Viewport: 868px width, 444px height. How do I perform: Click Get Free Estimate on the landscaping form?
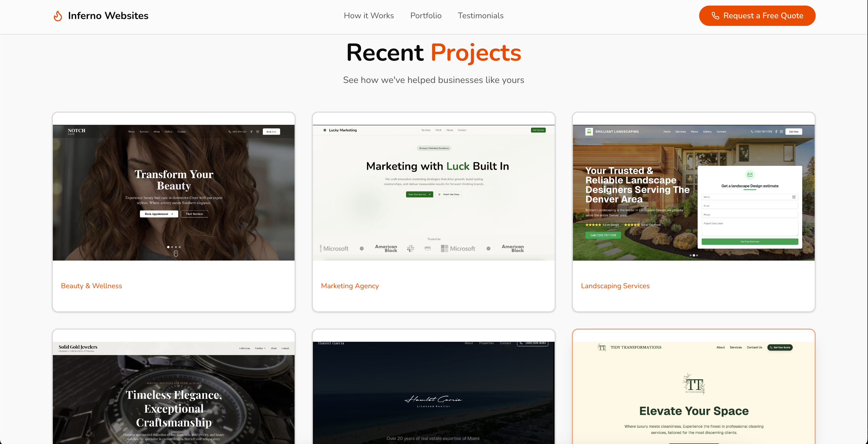tap(750, 241)
